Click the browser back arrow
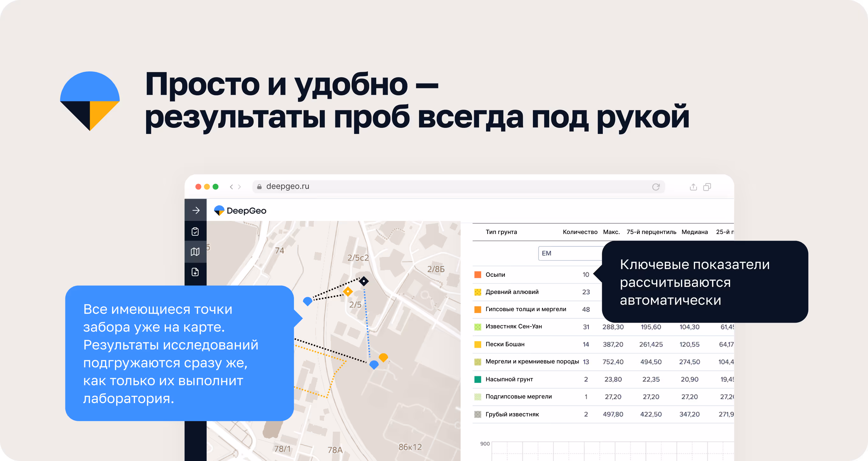 point(231,187)
